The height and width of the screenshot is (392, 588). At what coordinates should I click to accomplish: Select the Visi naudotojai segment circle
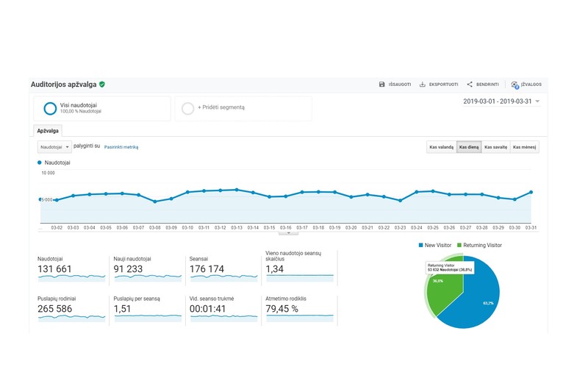click(x=50, y=108)
